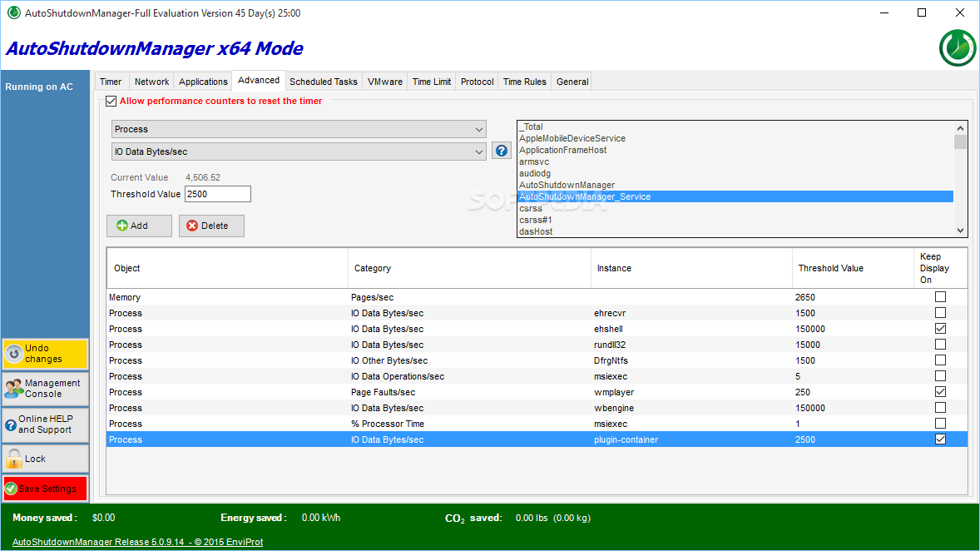Uncheck Keep Display On for ehshell row
The height and width of the screenshot is (551, 980).
click(x=940, y=328)
